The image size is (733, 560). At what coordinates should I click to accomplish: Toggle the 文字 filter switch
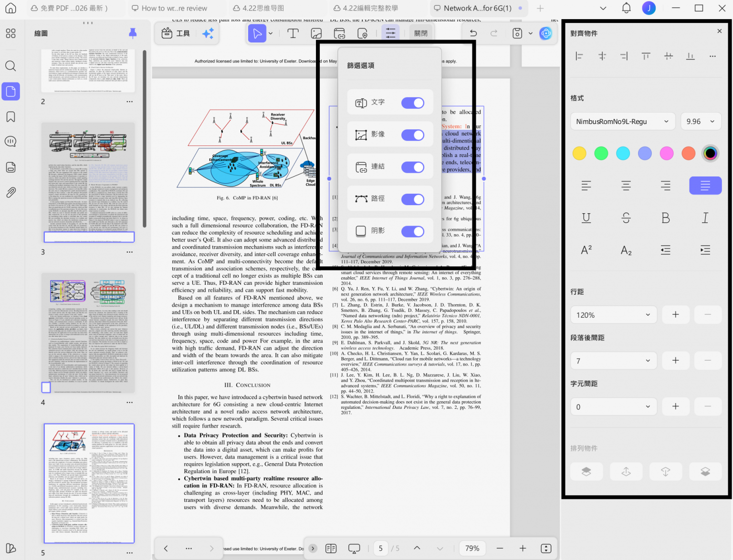413,103
